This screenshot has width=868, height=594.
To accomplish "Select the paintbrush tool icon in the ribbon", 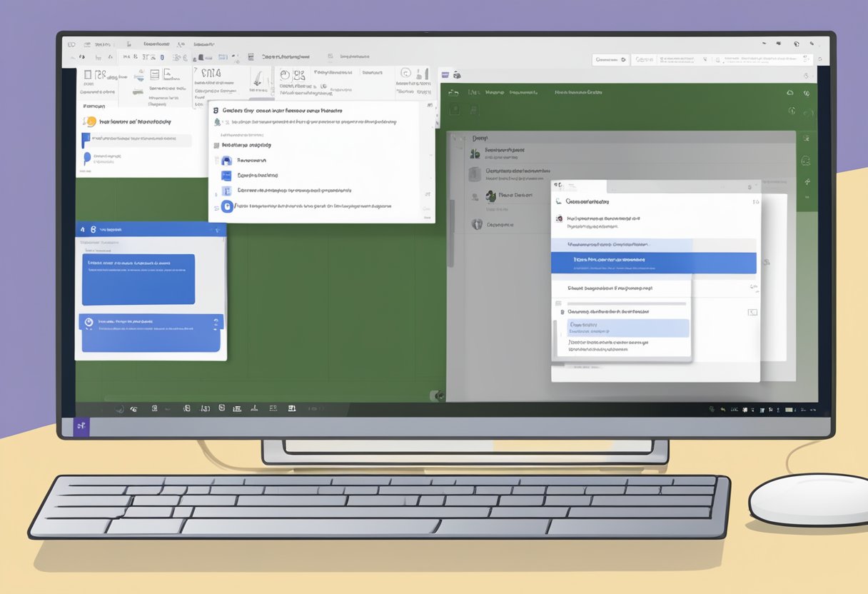I will 256,80.
